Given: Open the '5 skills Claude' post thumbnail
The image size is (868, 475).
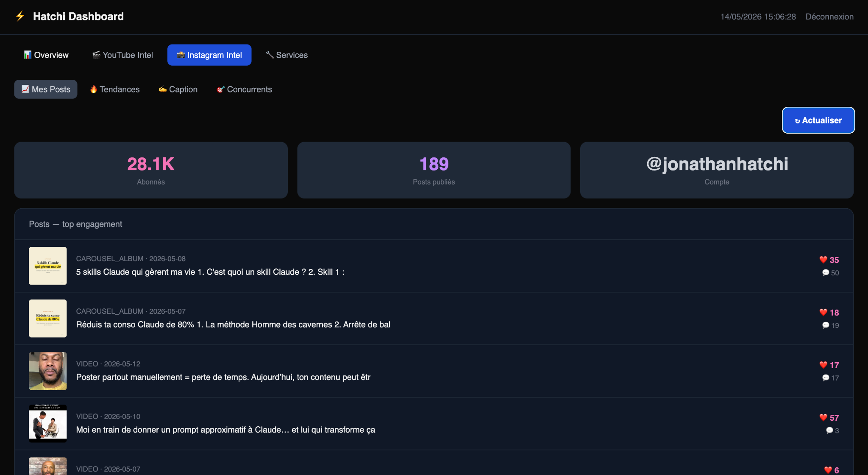Looking at the screenshot, I should point(48,266).
